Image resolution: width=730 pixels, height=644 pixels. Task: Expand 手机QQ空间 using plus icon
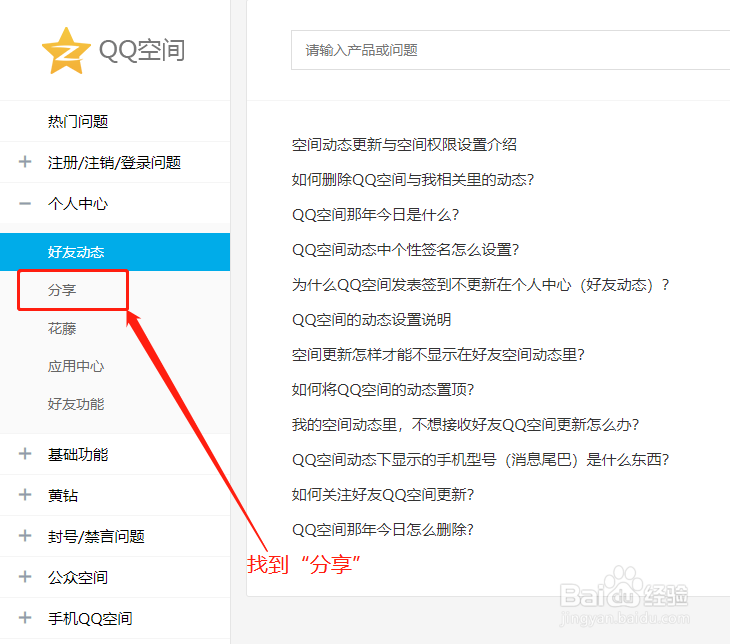[25, 617]
